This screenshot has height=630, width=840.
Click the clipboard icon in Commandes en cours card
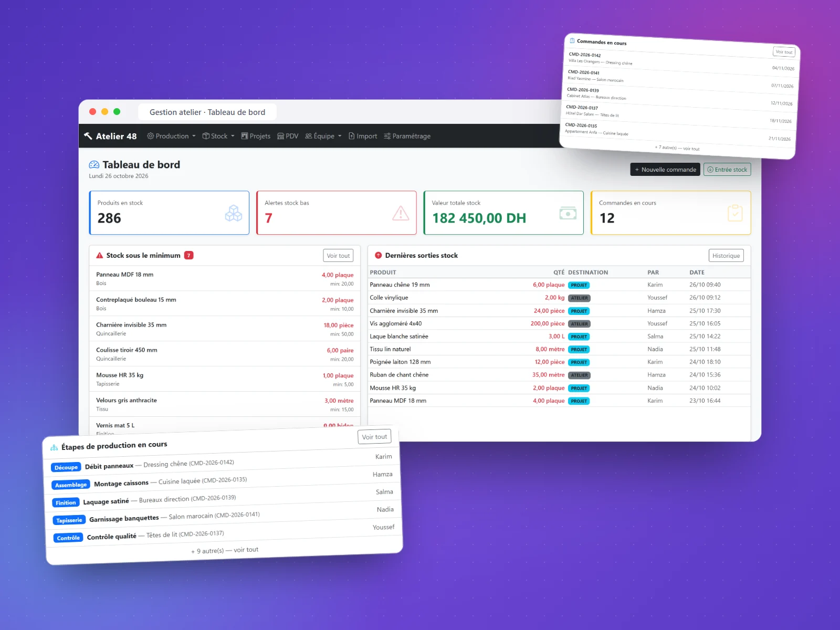coord(735,213)
